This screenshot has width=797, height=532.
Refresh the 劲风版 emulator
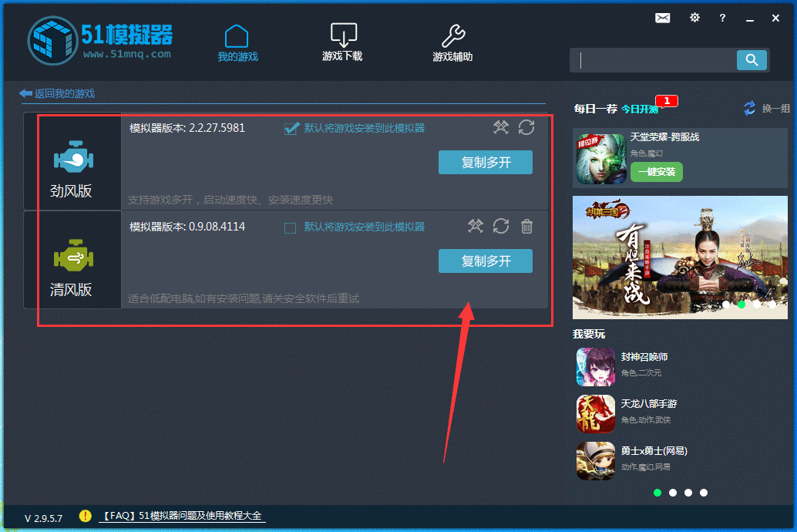(526, 128)
